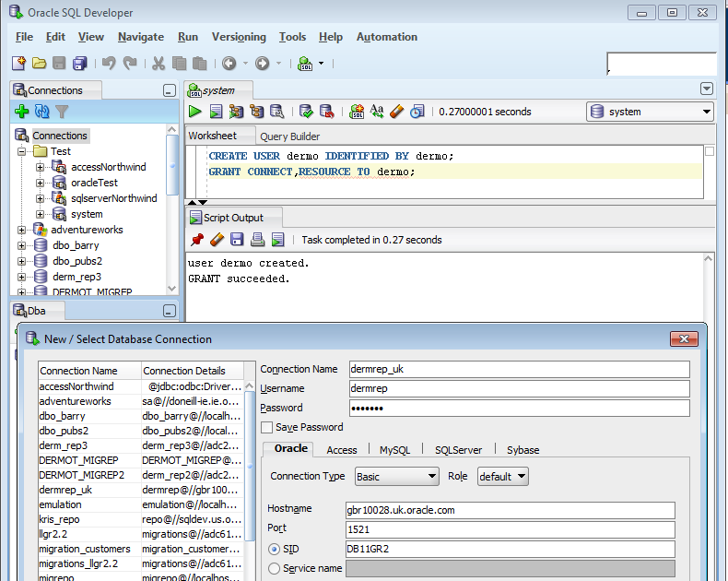Select the Service name radio button

tap(274, 568)
